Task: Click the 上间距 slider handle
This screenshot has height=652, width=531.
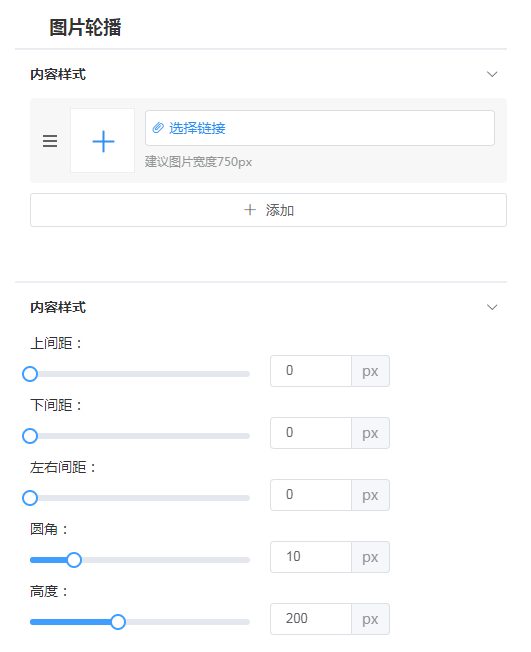Action: (30, 374)
